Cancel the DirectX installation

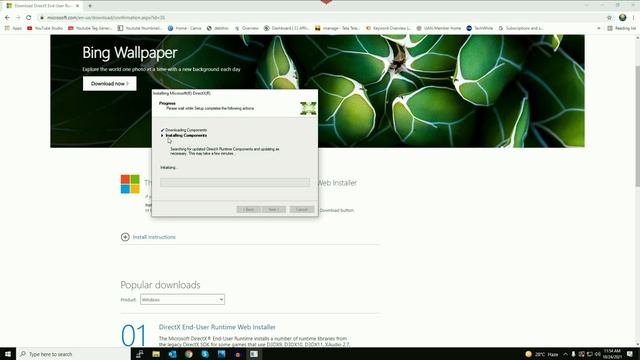[302, 209]
